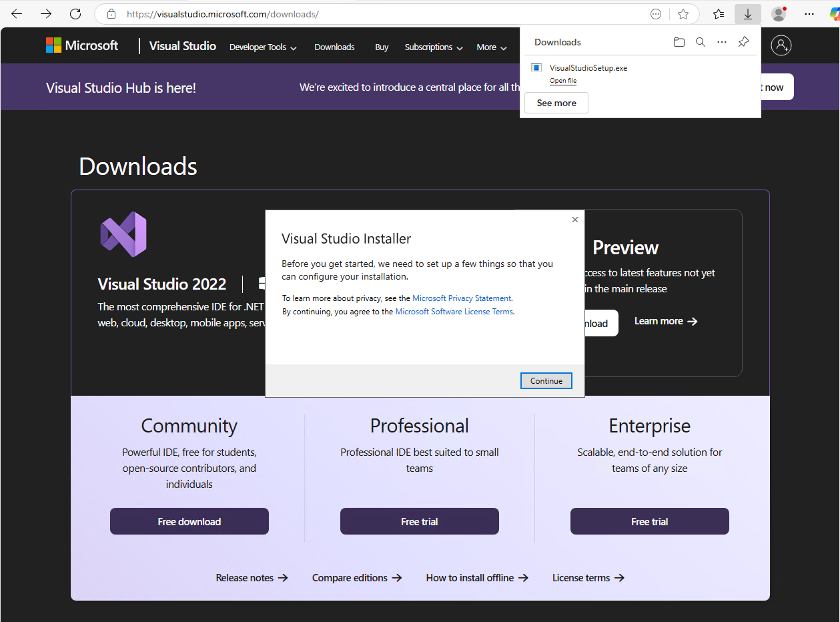Open How to install offline link
Viewport: 840px width, 622px height.
477,578
